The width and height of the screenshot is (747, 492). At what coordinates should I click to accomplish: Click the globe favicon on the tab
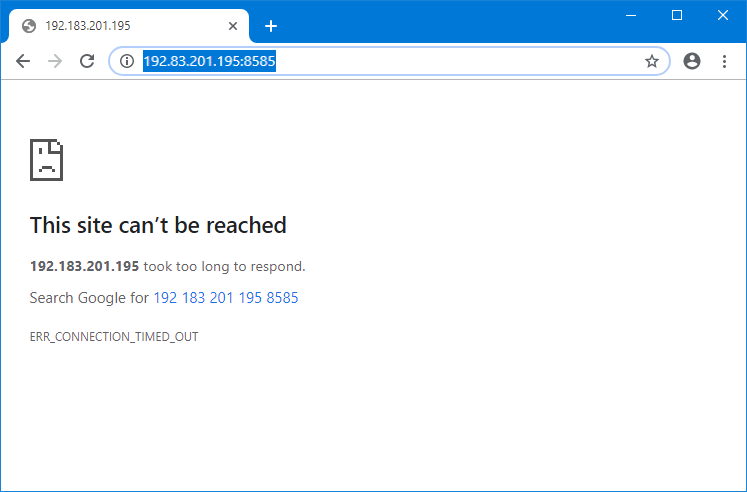[29, 26]
